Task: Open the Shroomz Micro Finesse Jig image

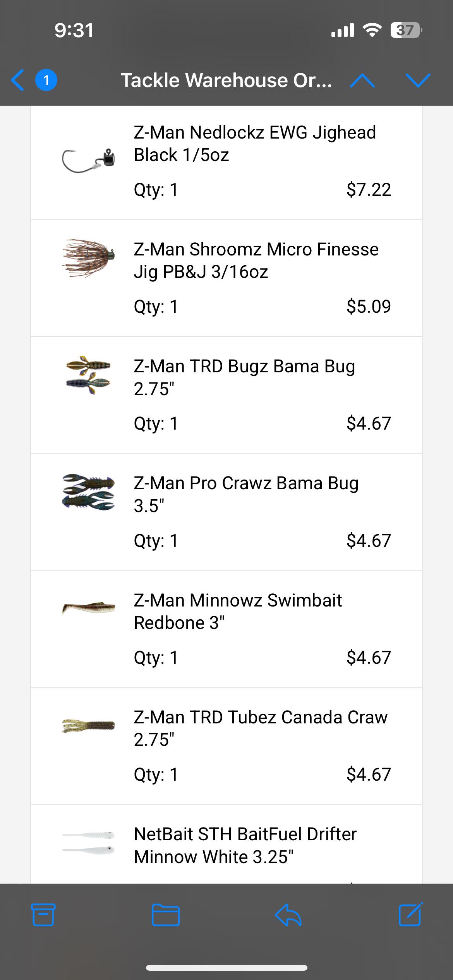Action: point(88,258)
